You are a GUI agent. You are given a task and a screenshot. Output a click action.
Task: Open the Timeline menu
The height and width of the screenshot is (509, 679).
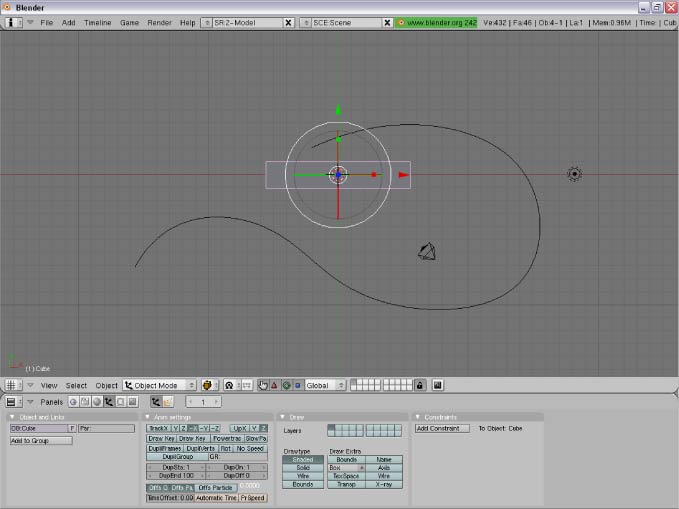click(x=97, y=23)
